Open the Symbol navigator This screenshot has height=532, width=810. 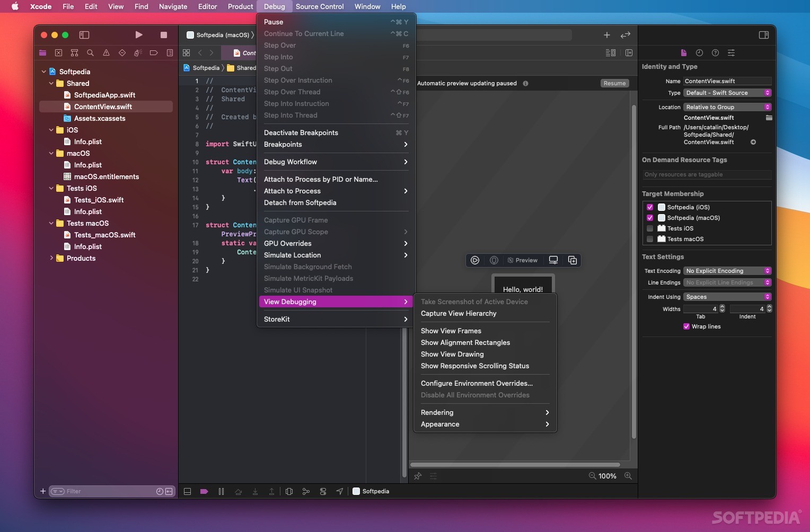coord(75,53)
